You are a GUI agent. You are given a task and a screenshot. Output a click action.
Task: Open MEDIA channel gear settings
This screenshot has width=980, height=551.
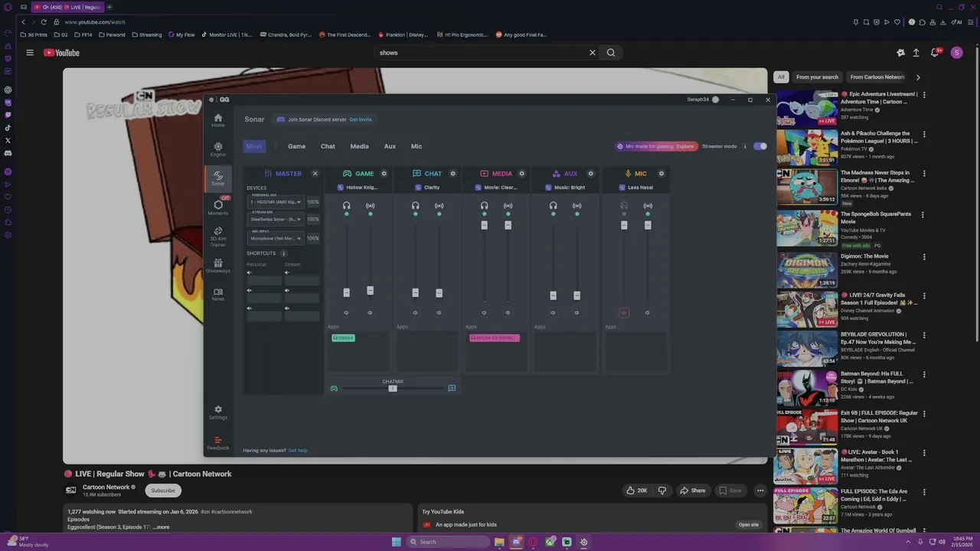[522, 174]
